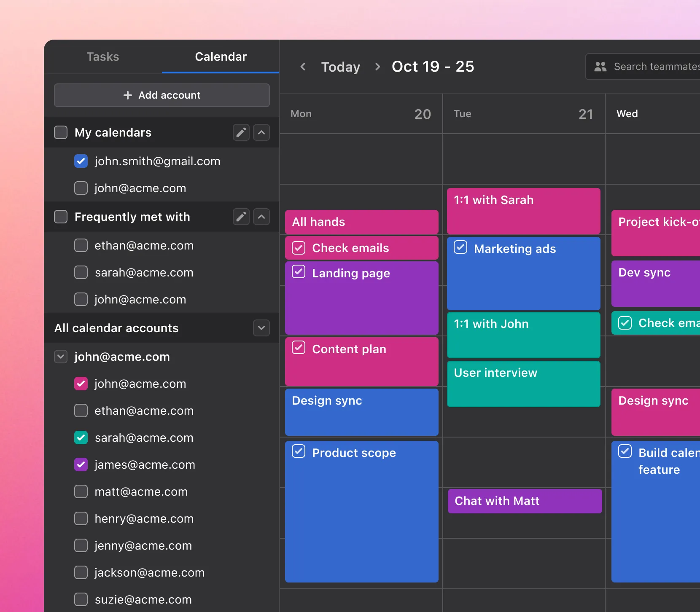Expand the All calendar accounts section
The width and height of the screenshot is (700, 612).
coord(261,328)
